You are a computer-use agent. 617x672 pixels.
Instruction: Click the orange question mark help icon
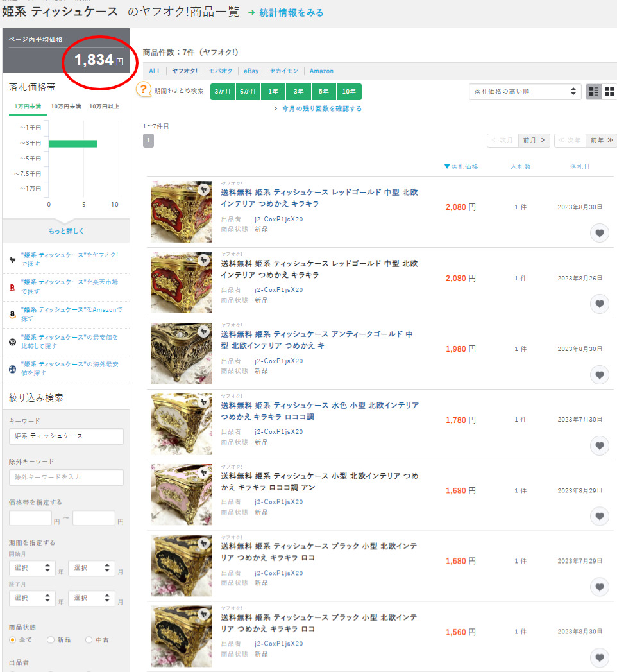[144, 91]
